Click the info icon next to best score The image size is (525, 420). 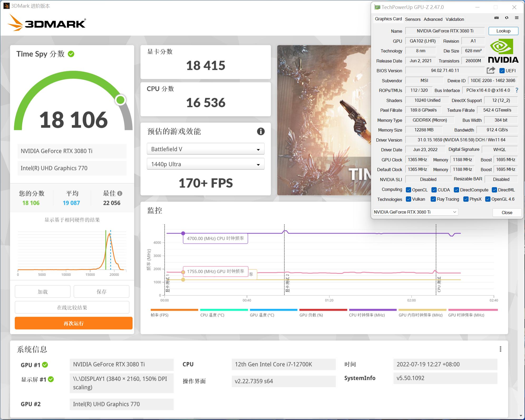(120, 193)
